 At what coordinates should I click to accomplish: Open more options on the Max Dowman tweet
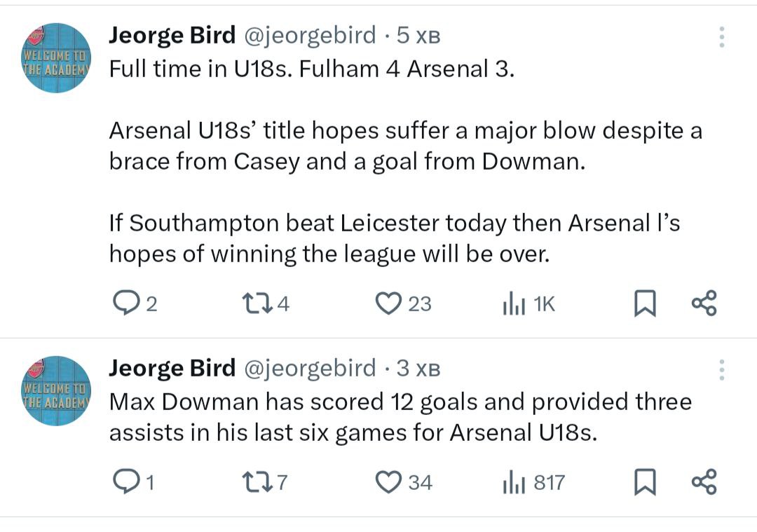[x=722, y=369]
